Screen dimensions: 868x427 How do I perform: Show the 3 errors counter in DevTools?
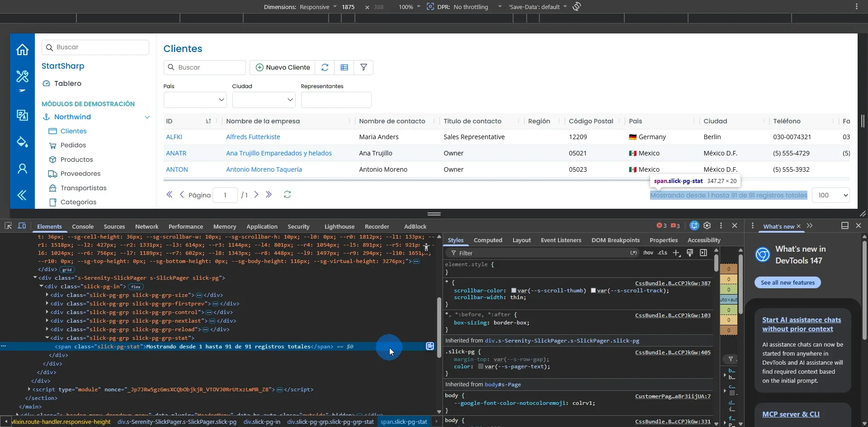coord(661,225)
